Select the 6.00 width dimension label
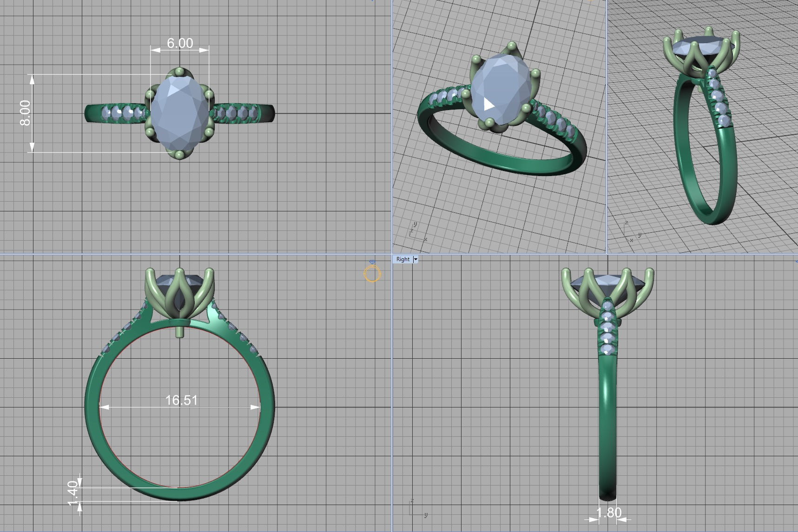The image size is (798, 532). [180, 43]
